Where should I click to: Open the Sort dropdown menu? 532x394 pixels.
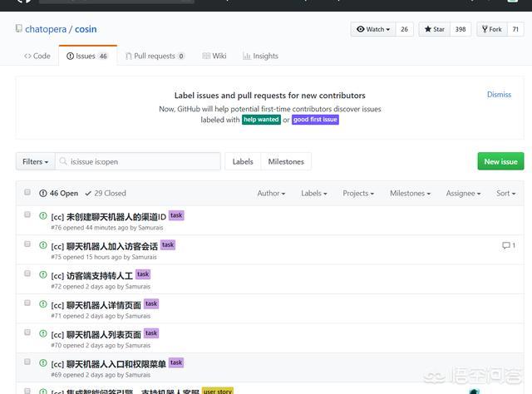506,194
